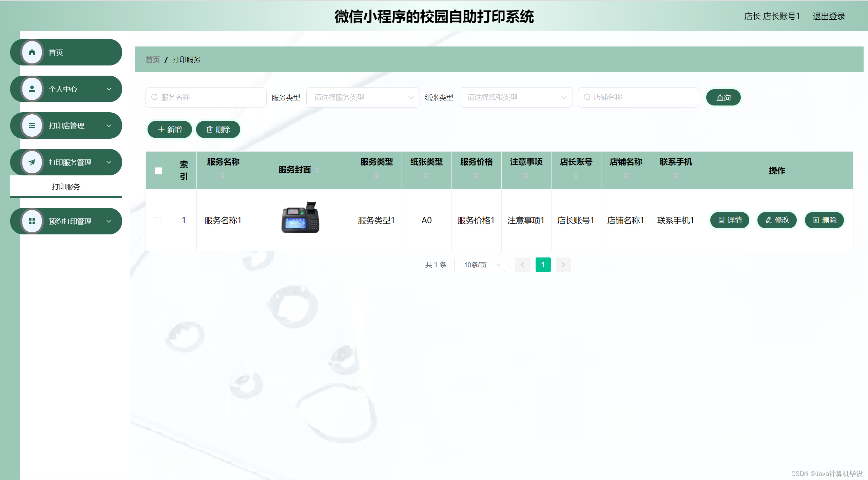
Task: Click the 个人中心 person icon
Action: pos(32,89)
